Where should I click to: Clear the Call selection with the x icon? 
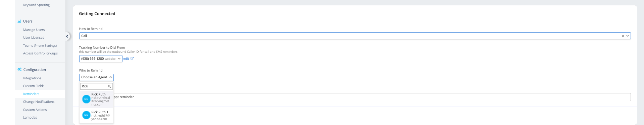623,36
